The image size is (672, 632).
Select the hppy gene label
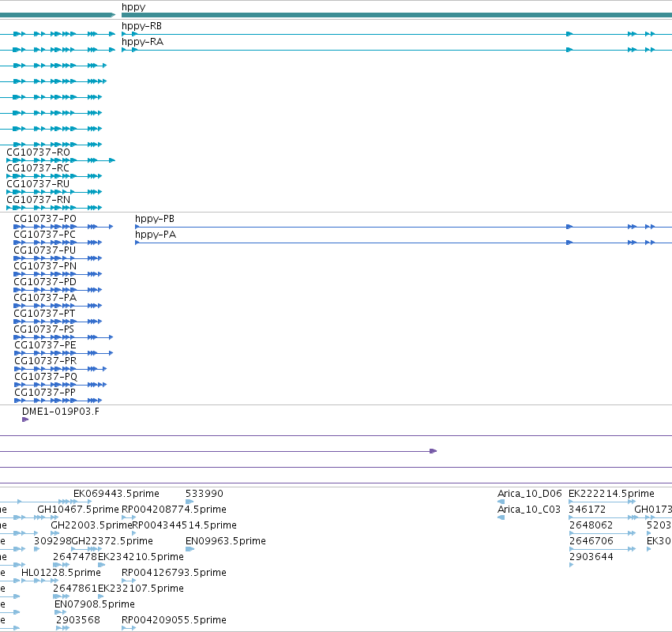click(x=133, y=7)
